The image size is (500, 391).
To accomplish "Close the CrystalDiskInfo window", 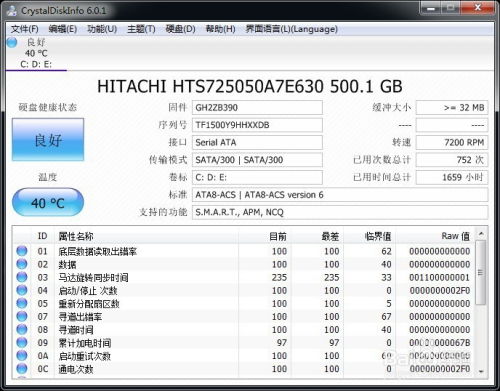I will (x=477, y=8).
